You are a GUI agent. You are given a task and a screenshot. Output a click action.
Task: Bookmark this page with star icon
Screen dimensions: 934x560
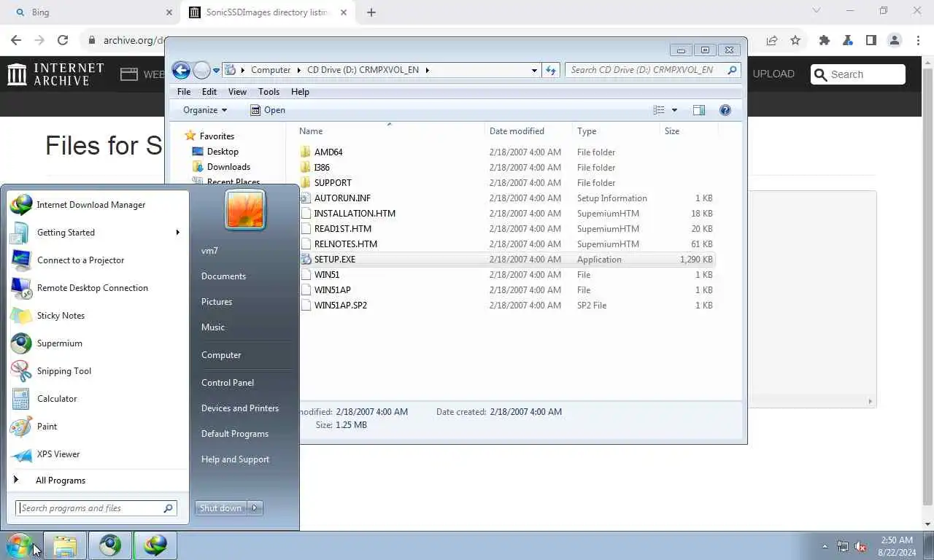click(795, 41)
